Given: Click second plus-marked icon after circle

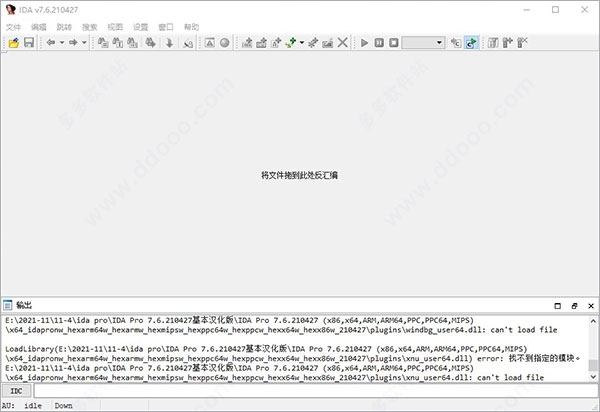Looking at the screenshot, I should [262, 42].
